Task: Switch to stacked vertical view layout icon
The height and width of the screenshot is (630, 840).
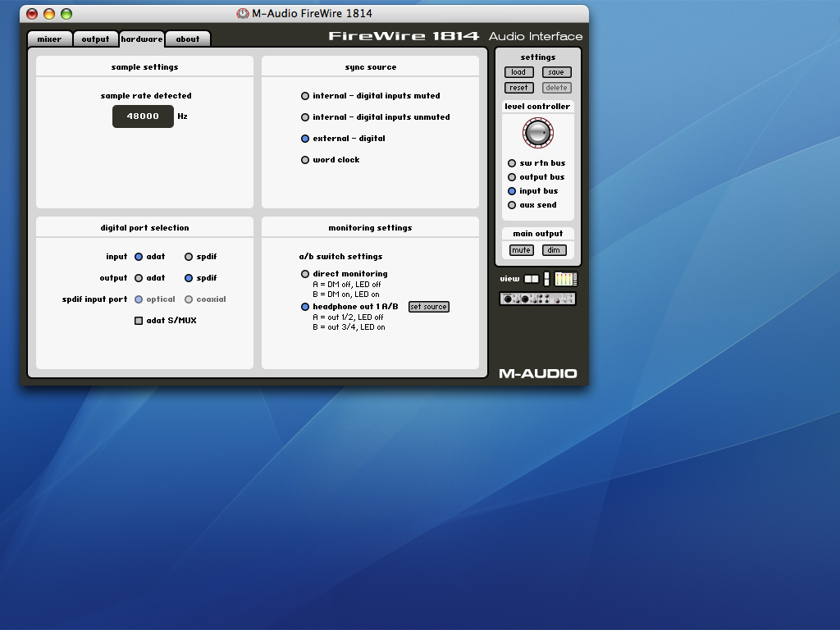Action: (x=546, y=279)
